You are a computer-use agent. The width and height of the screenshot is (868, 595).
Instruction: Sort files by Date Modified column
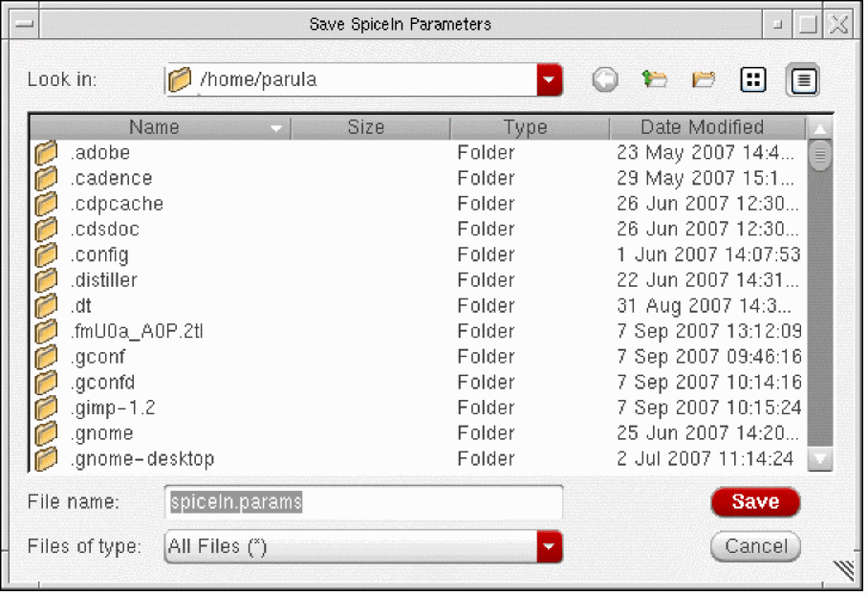point(703,127)
